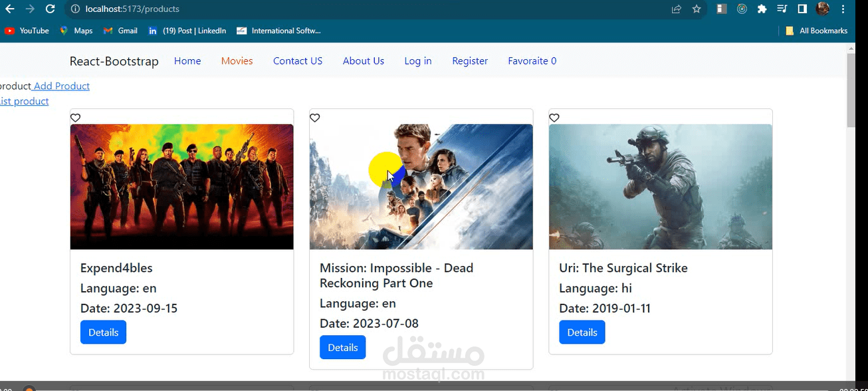The image size is (868, 391).
Task: Click the Expend4bles poster image
Action: tap(181, 187)
